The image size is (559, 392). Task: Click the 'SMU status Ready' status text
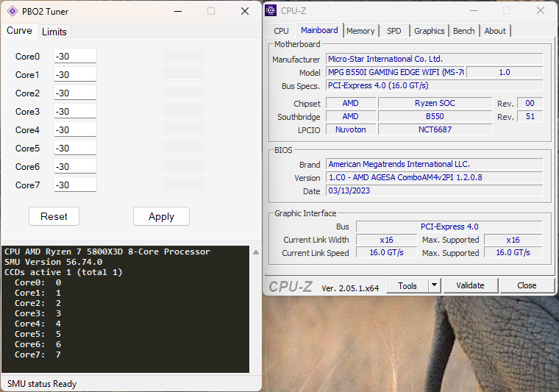point(42,384)
